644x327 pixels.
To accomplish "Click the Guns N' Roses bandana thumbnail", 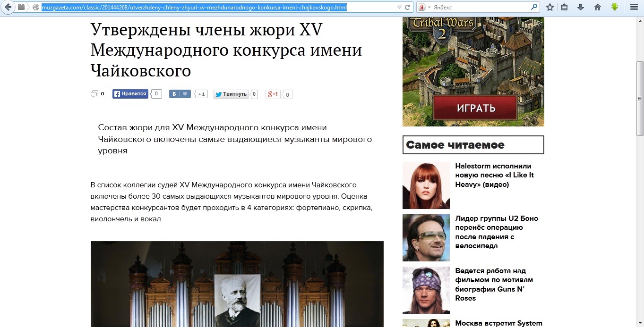I will tap(426, 290).
